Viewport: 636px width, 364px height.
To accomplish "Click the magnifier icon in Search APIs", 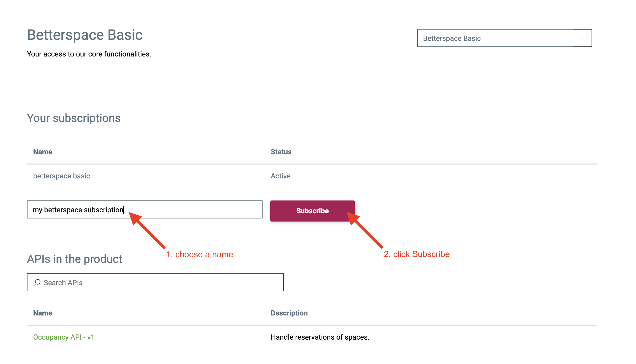I will tap(37, 283).
